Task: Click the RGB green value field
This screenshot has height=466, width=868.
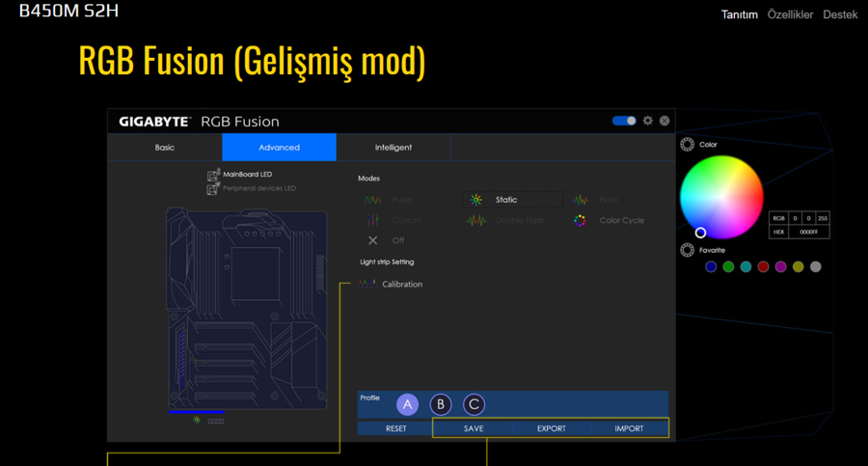Action: (809, 218)
